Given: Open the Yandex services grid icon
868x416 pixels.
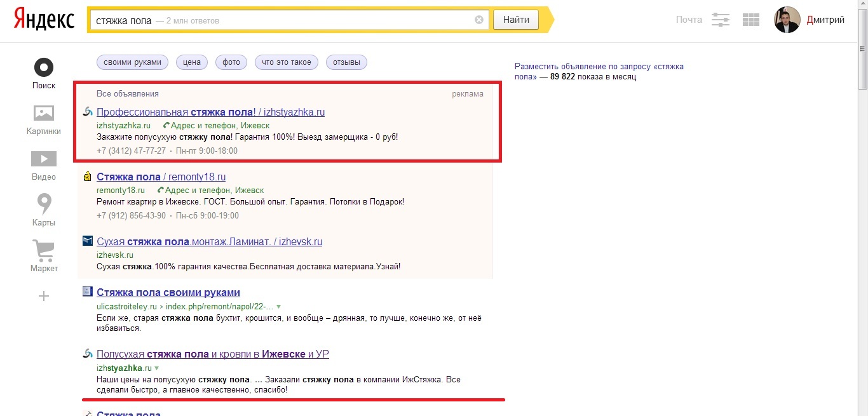Looking at the screenshot, I should [751, 20].
